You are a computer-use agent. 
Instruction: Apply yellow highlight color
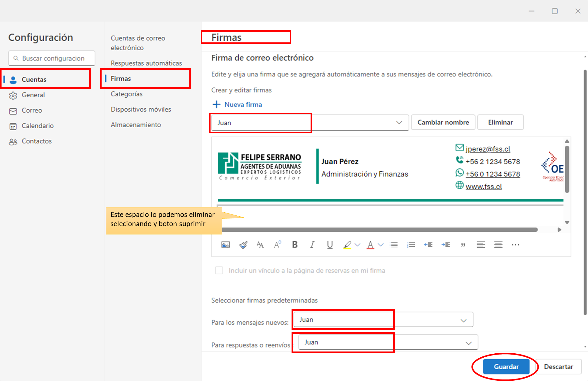[347, 245]
